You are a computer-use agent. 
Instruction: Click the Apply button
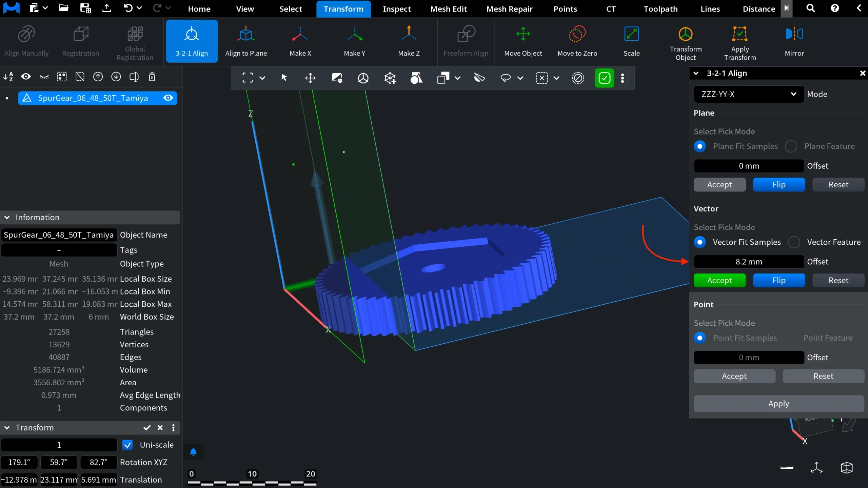pyautogui.click(x=778, y=403)
